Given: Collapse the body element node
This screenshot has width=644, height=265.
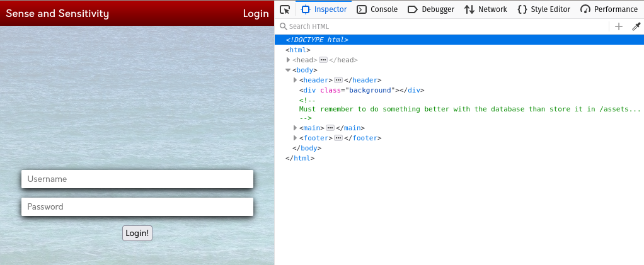Looking at the screenshot, I should 288,70.
